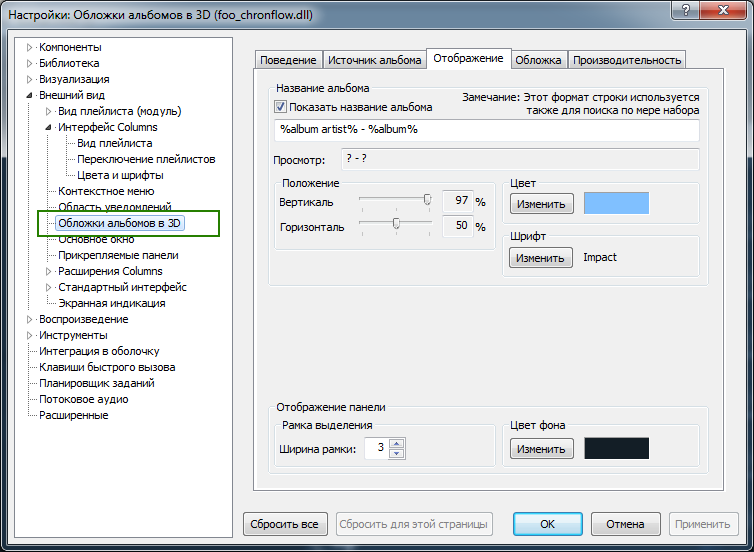The width and height of the screenshot is (754, 552).
Task: Select the Расширения Columns tree label
Action: click(x=110, y=271)
